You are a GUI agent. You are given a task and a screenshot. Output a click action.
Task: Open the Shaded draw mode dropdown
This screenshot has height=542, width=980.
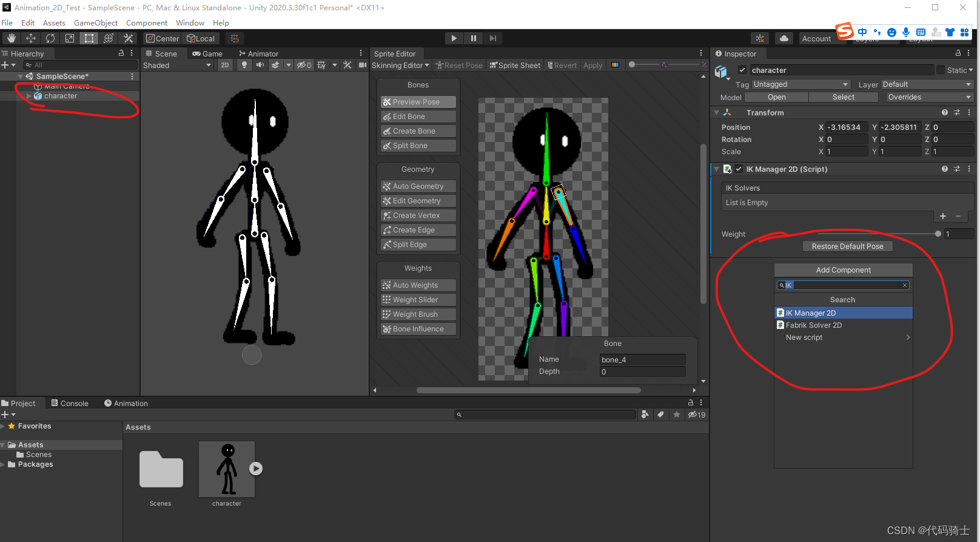pyautogui.click(x=177, y=65)
